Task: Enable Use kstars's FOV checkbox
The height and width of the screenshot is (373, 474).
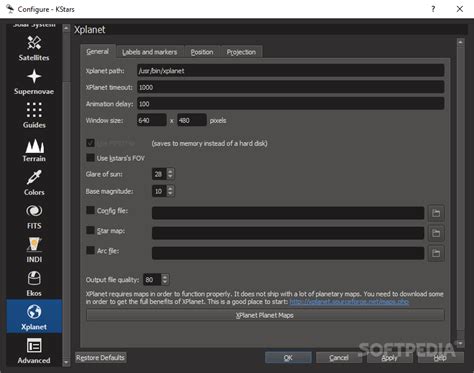Action: click(x=90, y=158)
